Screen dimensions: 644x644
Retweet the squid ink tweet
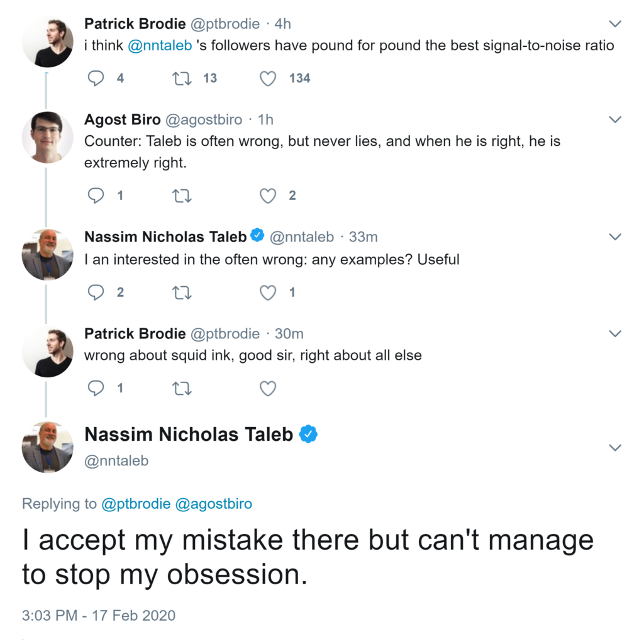click(182, 389)
